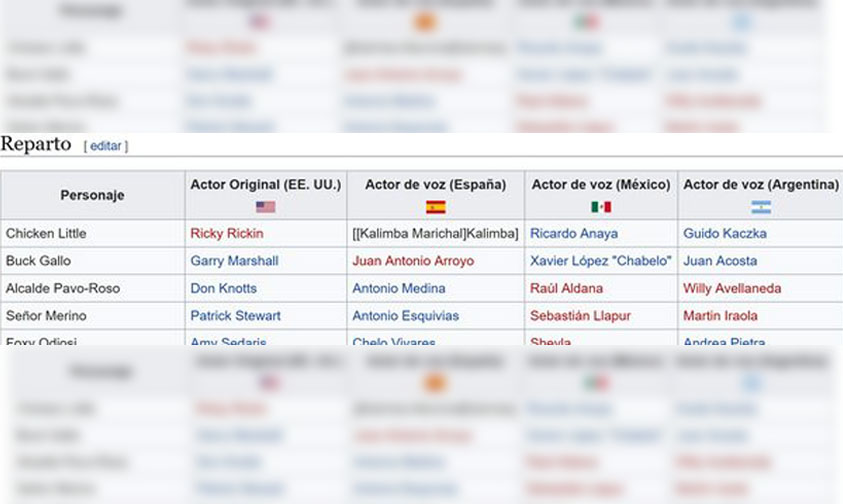Open the Guido Kaczka link
This screenshot has height=504, width=843.
click(x=725, y=233)
